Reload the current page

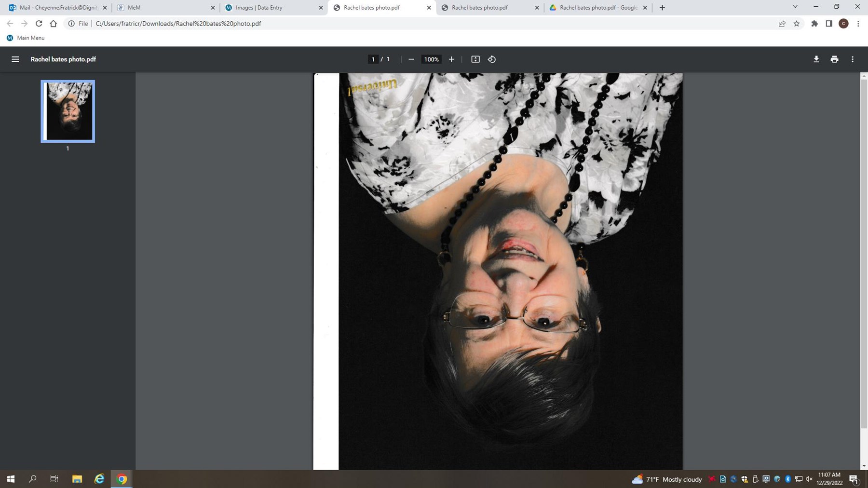coord(39,24)
